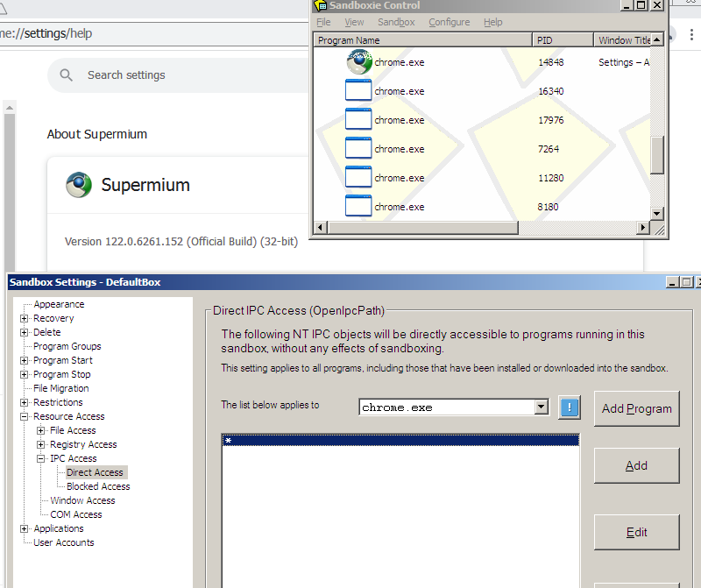The width and height of the screenshot is (701, 588).
Task: Sort by the PID column header
Action: (x=563, y=40)
